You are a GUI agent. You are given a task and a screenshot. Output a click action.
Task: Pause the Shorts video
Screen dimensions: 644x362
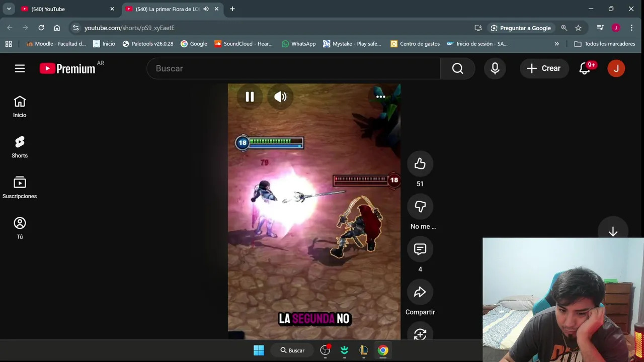(250, 97)
